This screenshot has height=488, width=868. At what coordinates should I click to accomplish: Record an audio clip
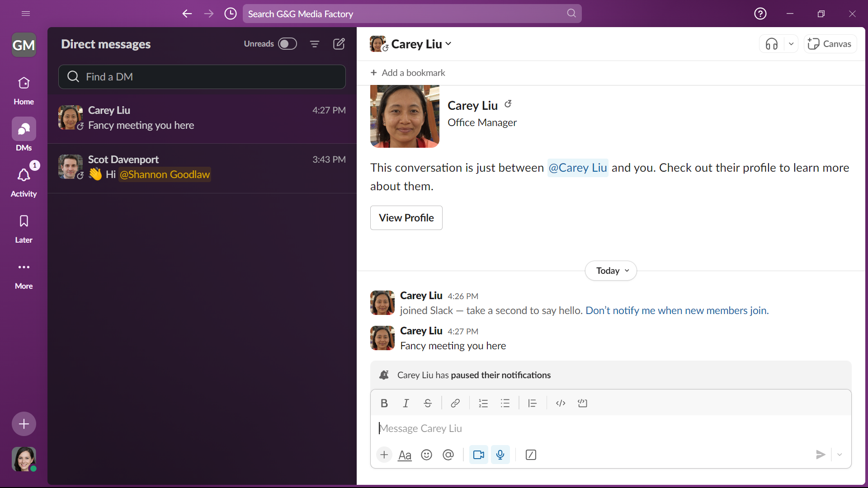click(x=500, y=455)
